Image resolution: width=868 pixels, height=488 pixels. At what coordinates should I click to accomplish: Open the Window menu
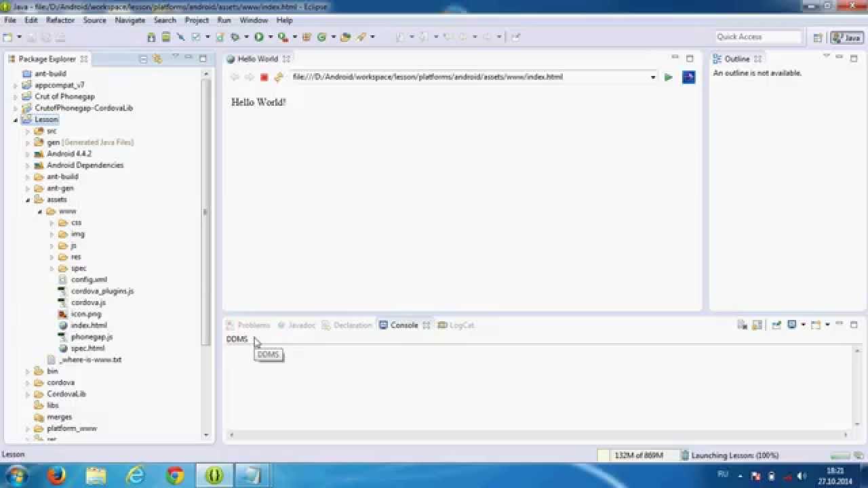click(x=254, y=20)
